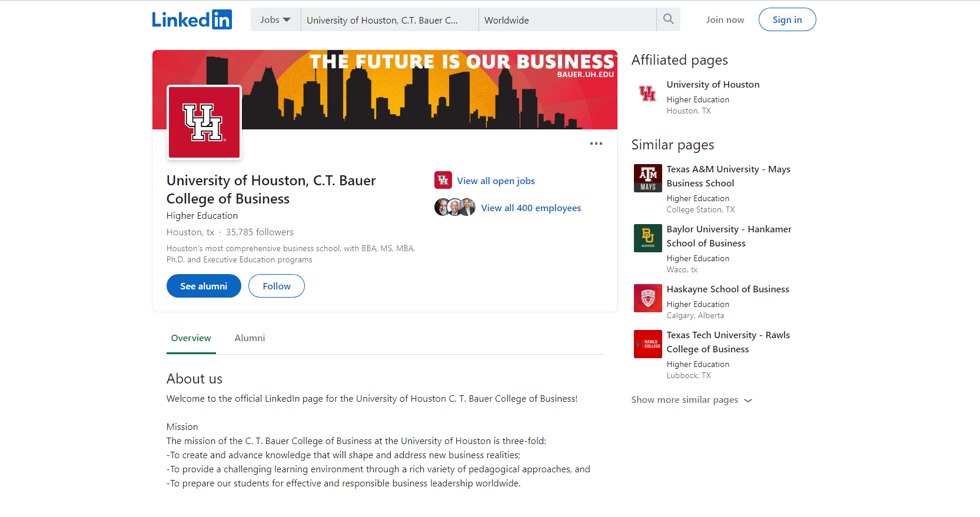
Task: Open Texas Tech University - Rawls College link
Action: tap(728, 342)
